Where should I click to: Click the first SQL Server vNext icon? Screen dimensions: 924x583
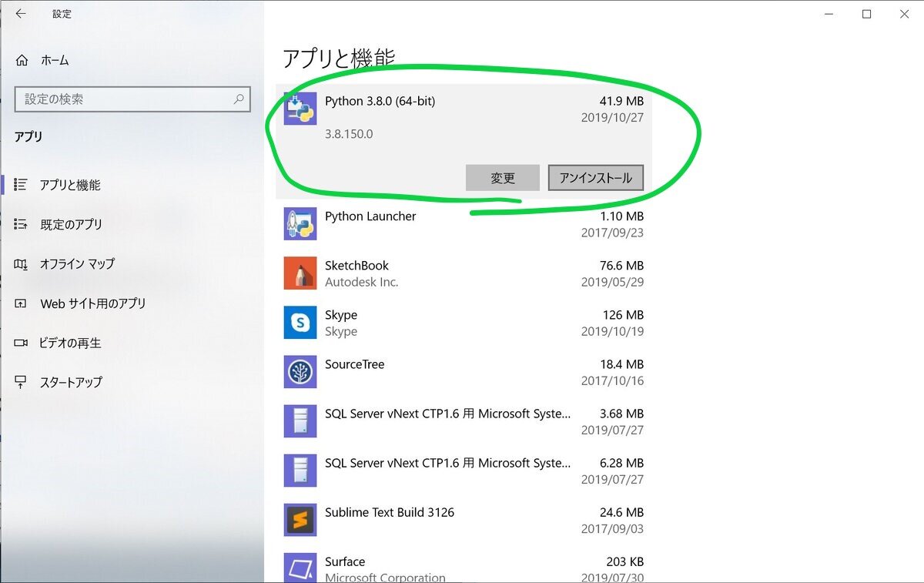point(300,421)
